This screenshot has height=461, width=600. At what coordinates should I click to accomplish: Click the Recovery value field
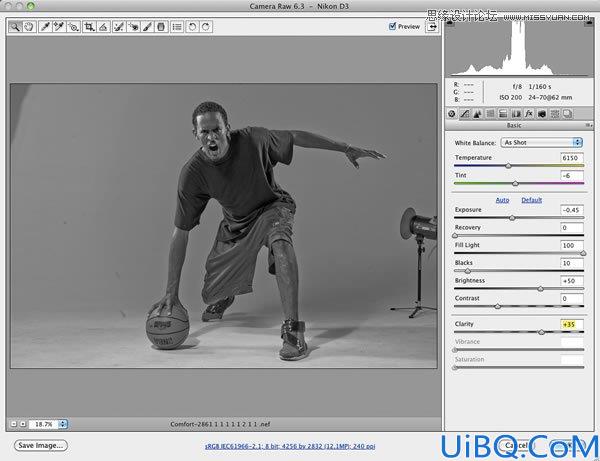(572, 227)
